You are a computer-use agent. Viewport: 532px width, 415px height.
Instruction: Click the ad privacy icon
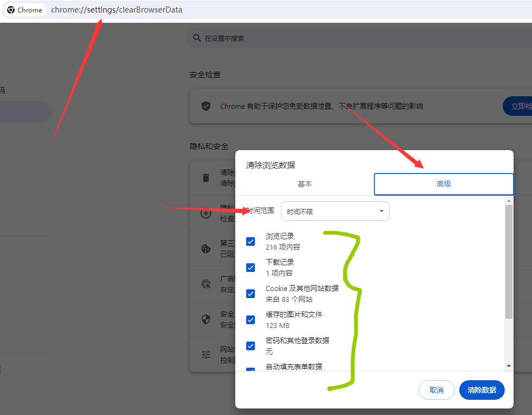click(x=206, y=284)
